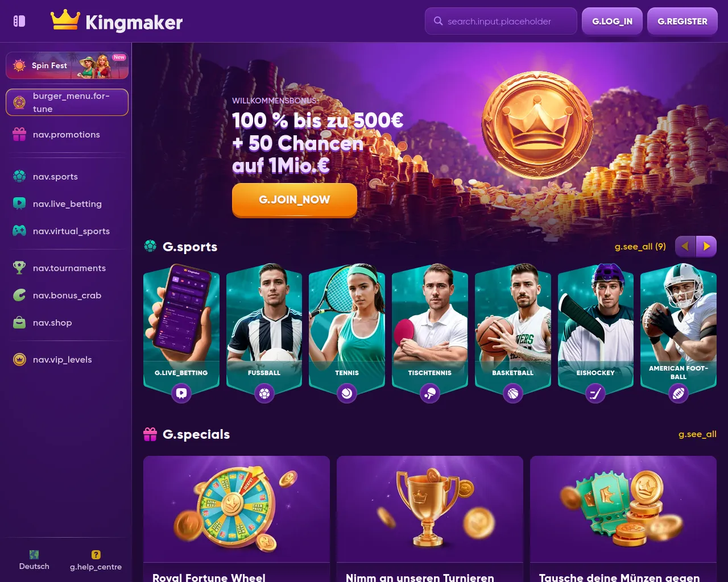Click the G.REGISTER button
This screenshot has height=582, width=728.
682,22
